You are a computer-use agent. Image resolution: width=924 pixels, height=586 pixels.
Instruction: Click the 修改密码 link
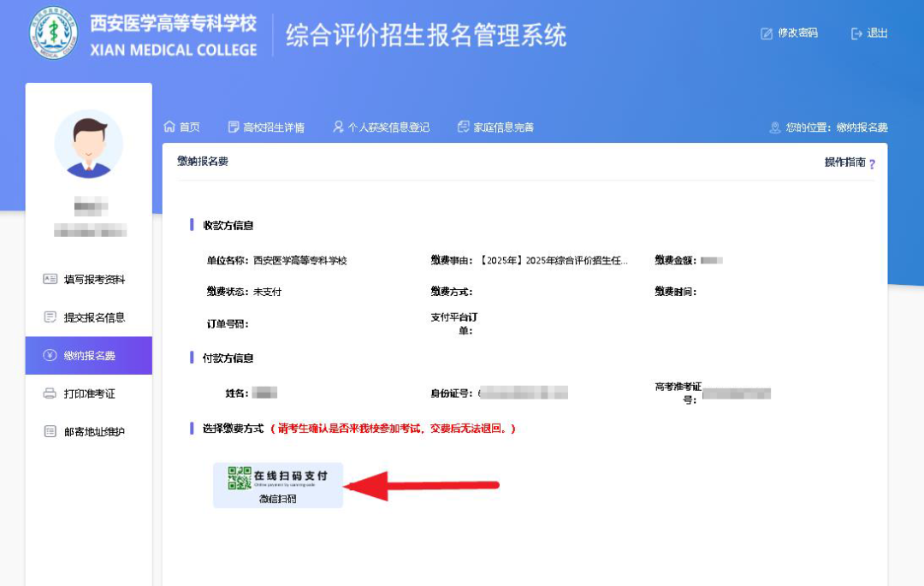[797, 33]
